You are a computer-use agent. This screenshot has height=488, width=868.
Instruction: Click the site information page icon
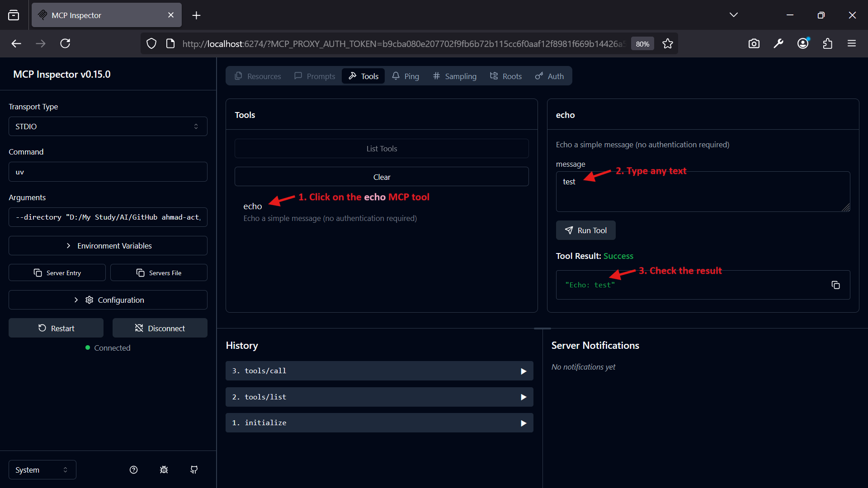point(170,44)
